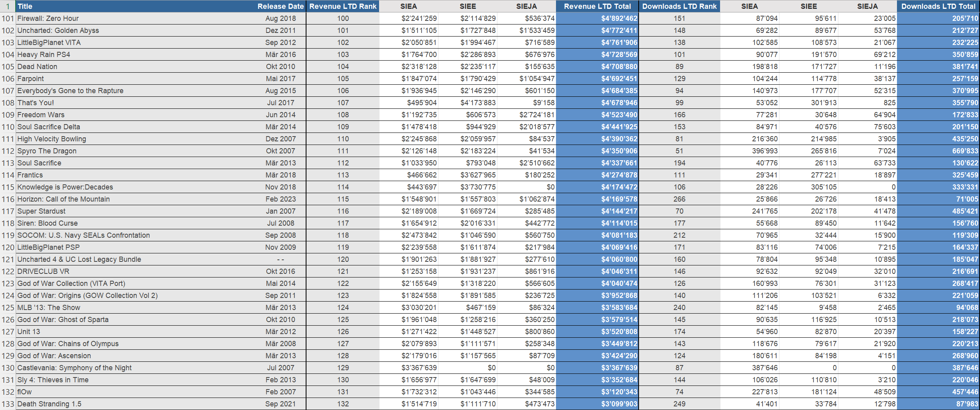Select the SIEJA downloads 75'603 cell
The image size is (980, 410).
[868, 127]
